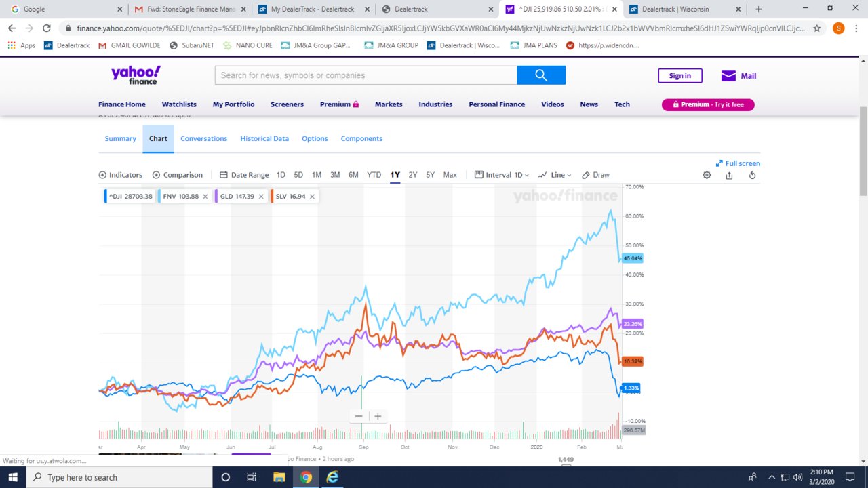The width and height of the screenshot is (868, 488).
Task: Open the Date Range calendar picker
Action: (x=244, y=175)
